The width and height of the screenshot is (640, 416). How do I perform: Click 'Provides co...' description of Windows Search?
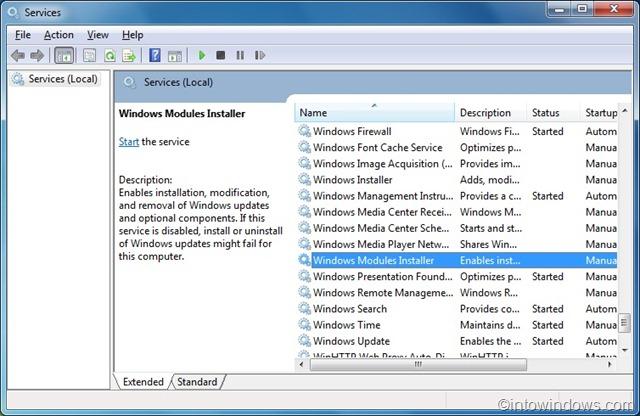pos(489,309)
